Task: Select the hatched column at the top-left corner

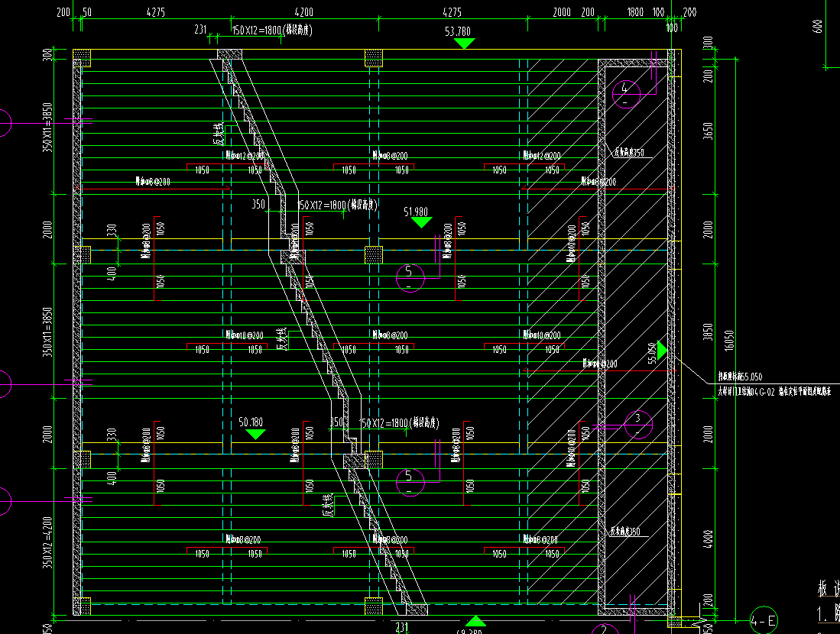Action: pos(82,58)
